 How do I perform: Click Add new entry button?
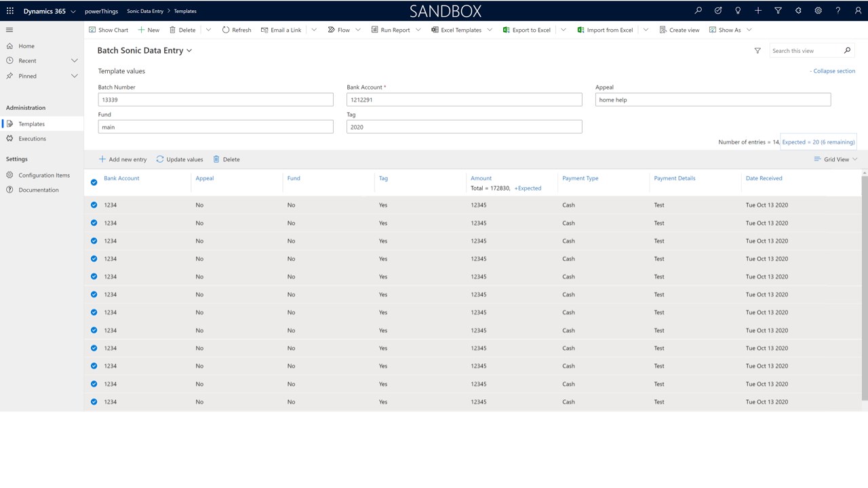point(123,159)
